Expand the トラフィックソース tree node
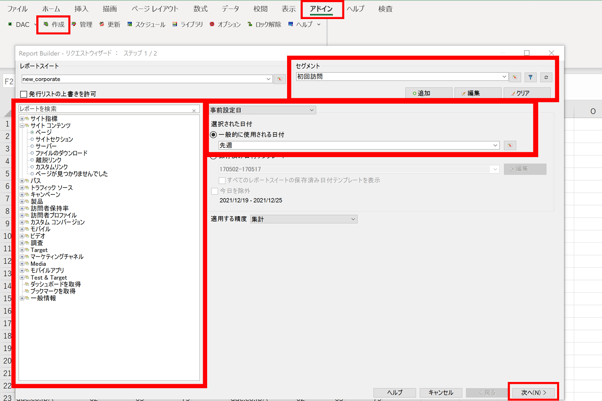 point(22,187)
